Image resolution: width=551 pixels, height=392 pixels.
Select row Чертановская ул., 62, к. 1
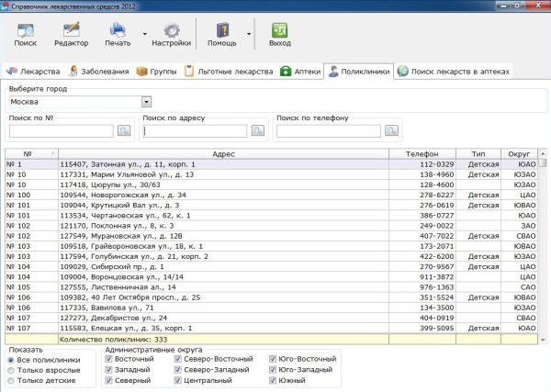[x=271, y=216]
